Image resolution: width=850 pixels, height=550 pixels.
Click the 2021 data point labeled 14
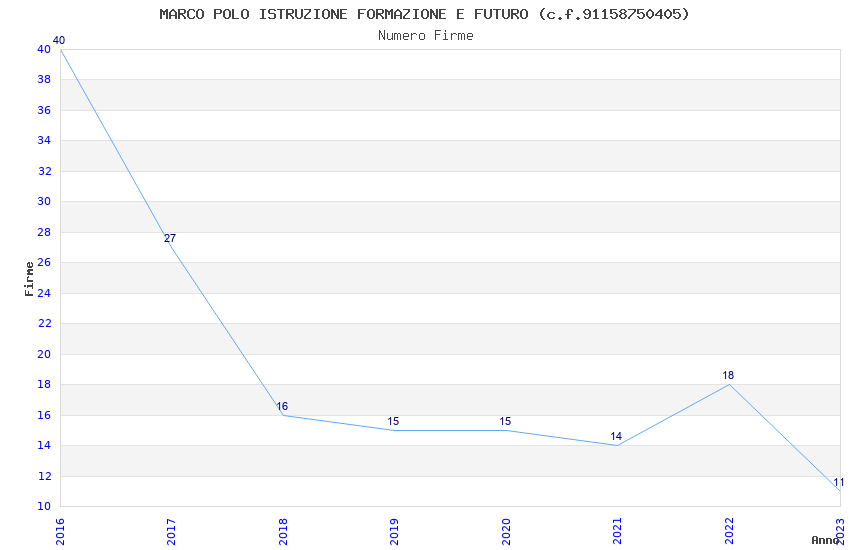(617, 445)
